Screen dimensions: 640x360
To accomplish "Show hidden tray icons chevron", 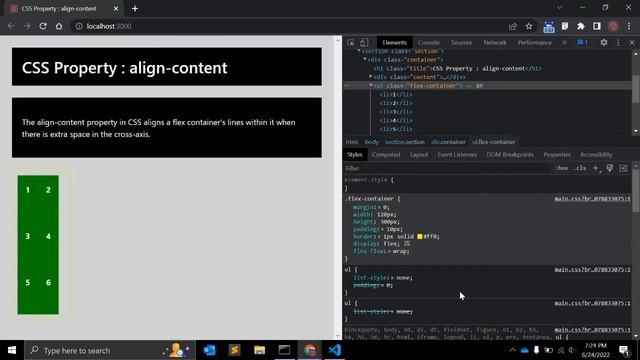I will (x=512, y=350).
